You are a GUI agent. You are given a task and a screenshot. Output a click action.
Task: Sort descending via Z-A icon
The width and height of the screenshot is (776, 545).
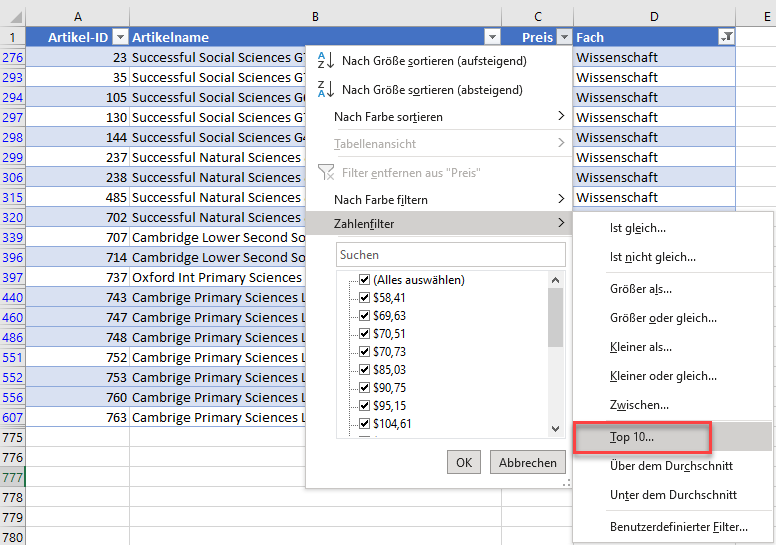click(x=326, y=90)
